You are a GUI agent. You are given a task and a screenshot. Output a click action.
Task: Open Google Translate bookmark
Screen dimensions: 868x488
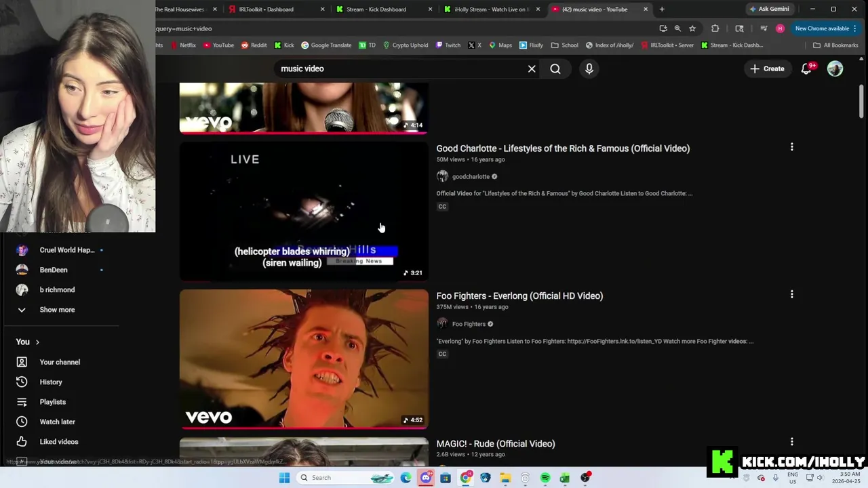[326, 45]
